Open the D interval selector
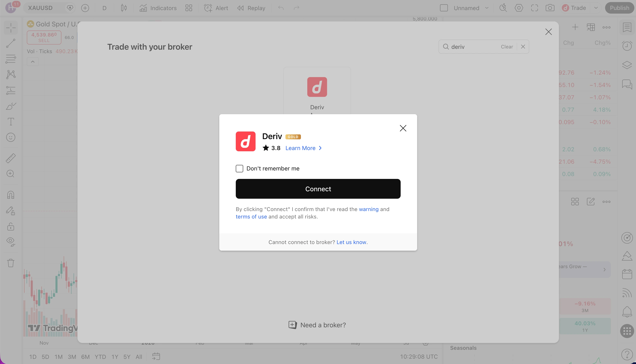Image resolution: width=636 pixels, height=364 pixels. click(104, 8)
